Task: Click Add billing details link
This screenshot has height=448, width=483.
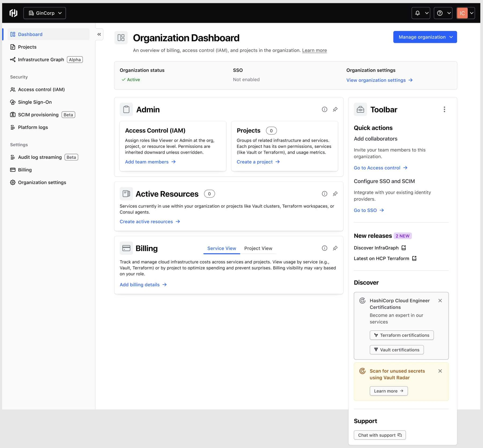Action: [x=143, y=285]
